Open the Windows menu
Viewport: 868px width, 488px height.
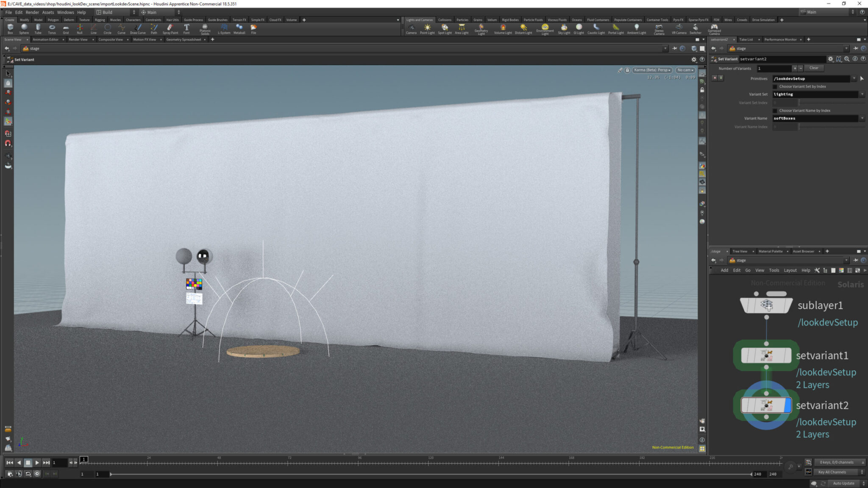coord(65,12)
